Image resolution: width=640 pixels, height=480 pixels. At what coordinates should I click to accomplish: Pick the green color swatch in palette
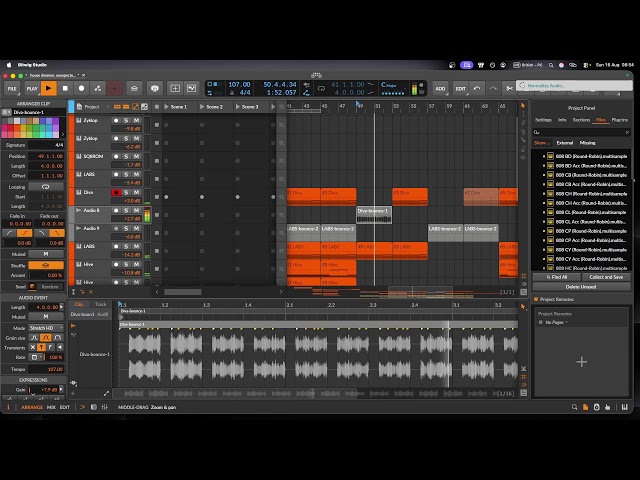coord(36,128)
